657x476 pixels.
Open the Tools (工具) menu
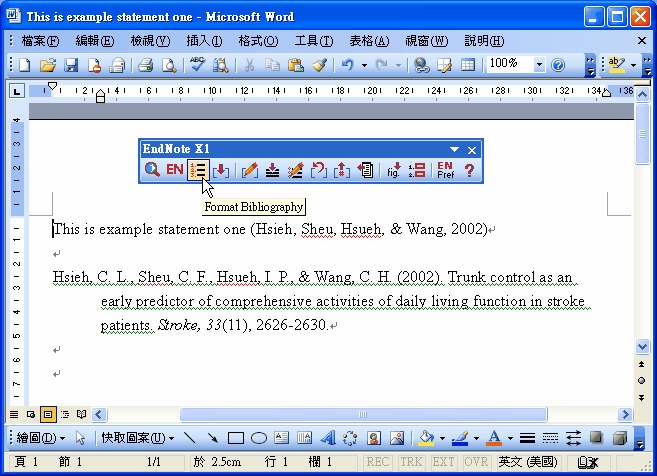click(314, 41)
